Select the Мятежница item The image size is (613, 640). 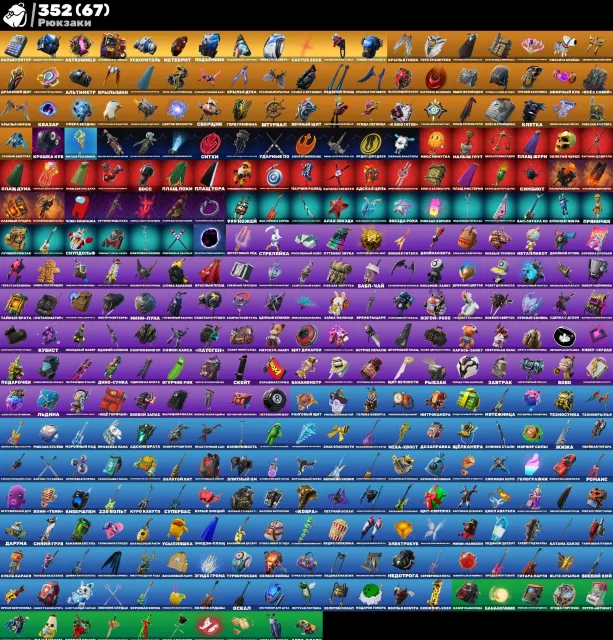click(x=500, y=401)
